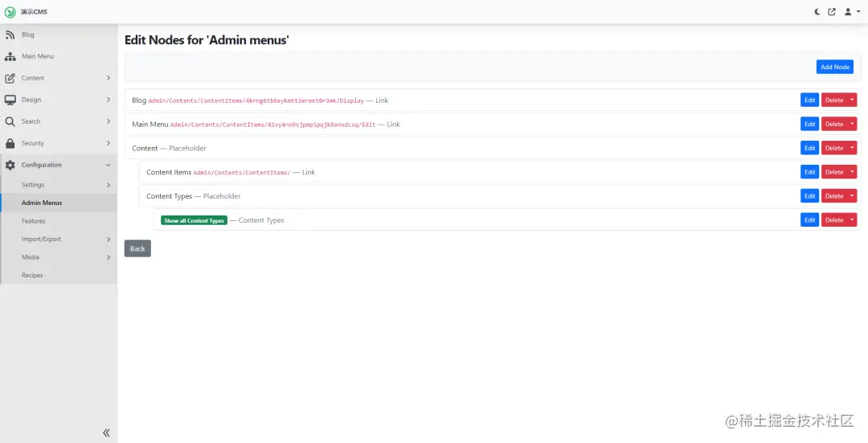Select Admin Menus in sidebar
Screen dimensions: 868x443
coord(59,203)
